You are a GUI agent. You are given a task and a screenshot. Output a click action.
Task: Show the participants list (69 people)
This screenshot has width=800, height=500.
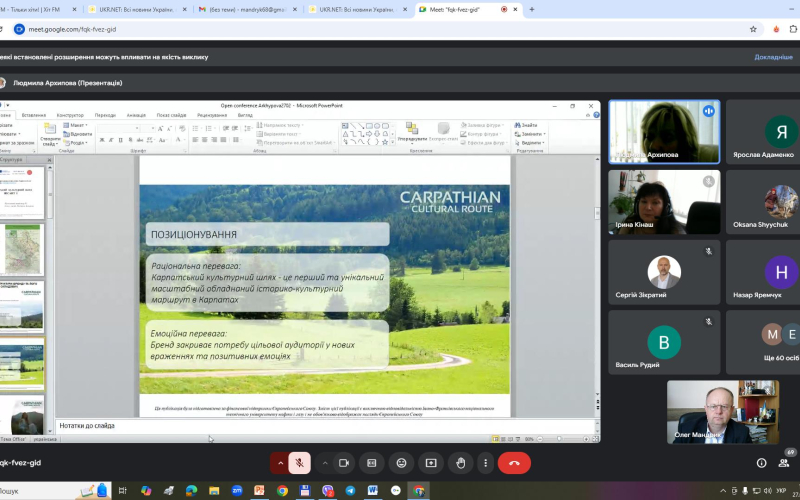click(784, 463)
